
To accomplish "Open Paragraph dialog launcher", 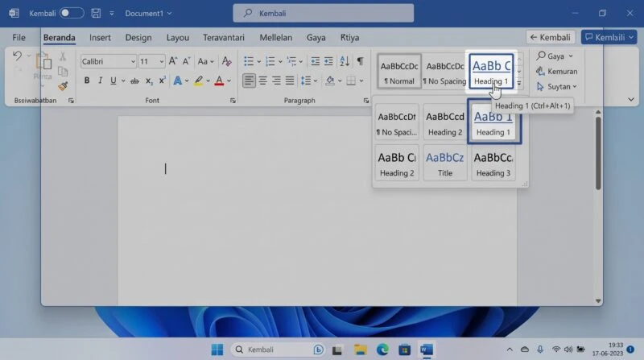I will click(366, 101).
